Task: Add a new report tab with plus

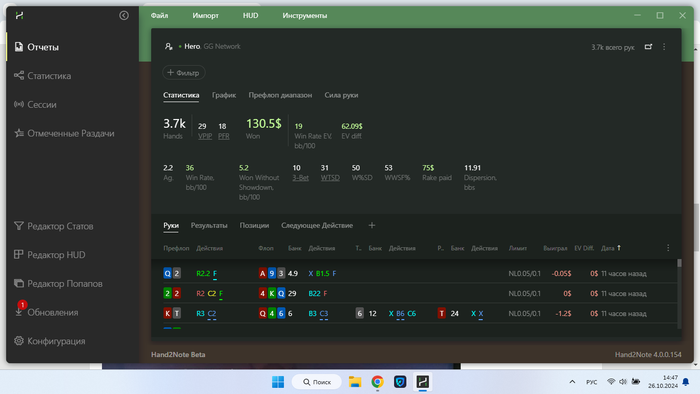Action: (x=371, y=225)
